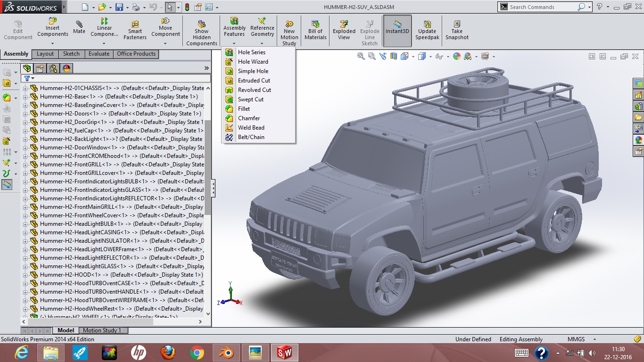
Task: Open the Insert Components dropdown arrow
Action: point(53,43)
